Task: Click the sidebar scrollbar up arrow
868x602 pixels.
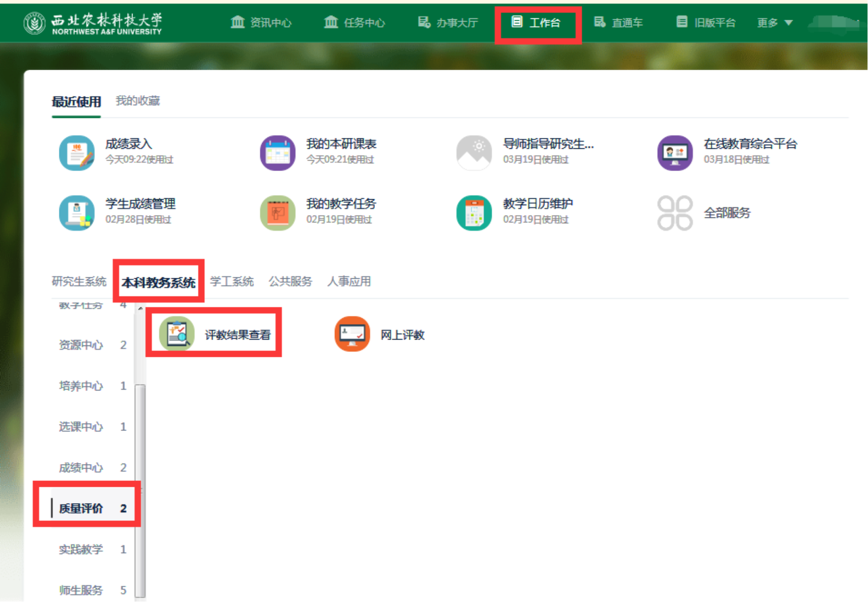Action: coord(140,308)
